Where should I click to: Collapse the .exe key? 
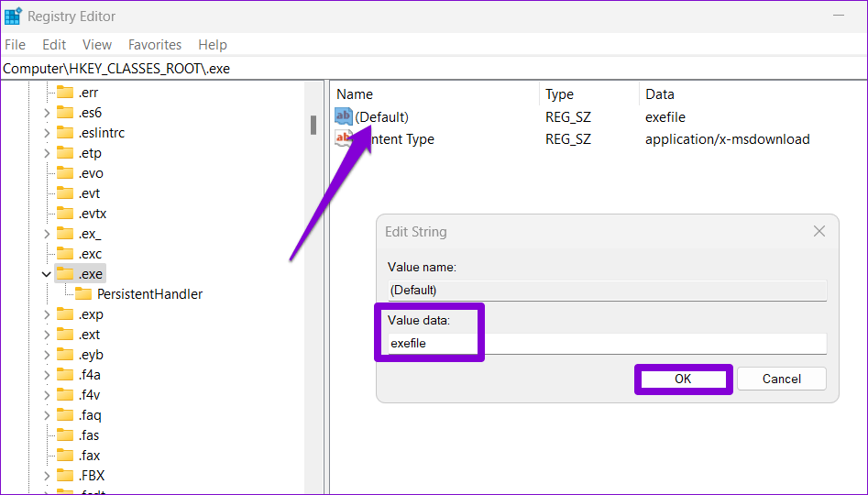(x=46, y=274)
